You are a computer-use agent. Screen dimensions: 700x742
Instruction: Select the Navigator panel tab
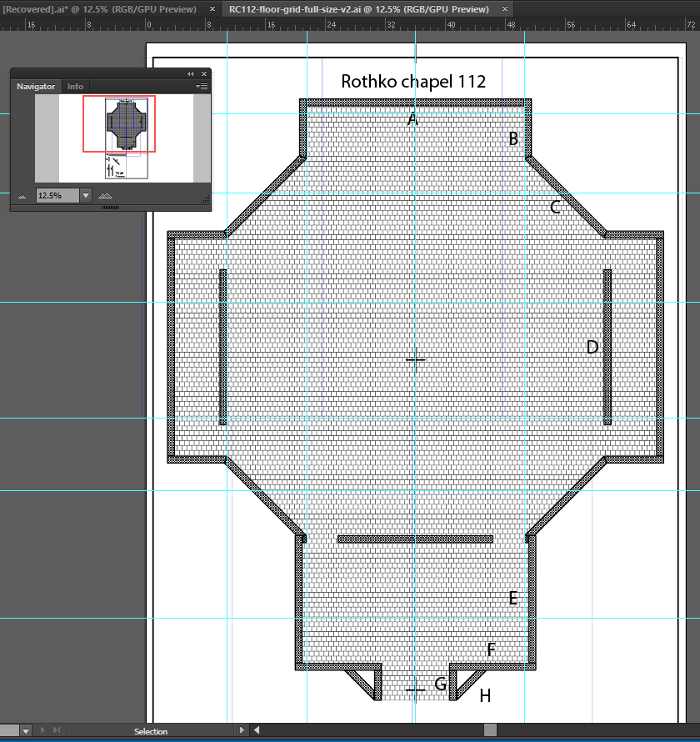(36, 87)
